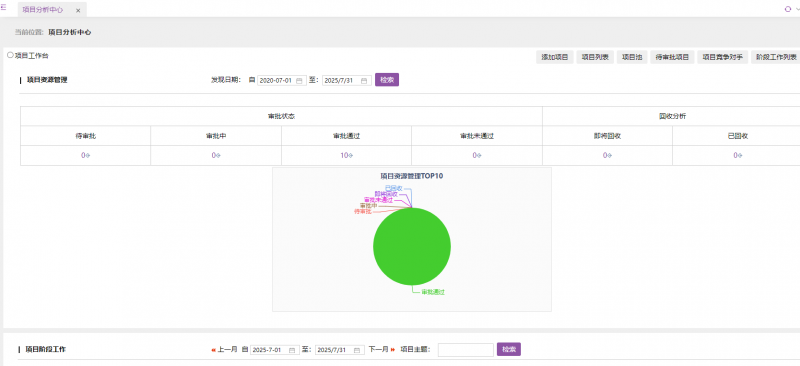This screenshot has height=366, width=800.
Task: Click the 项目阶段工作 section heading
Action: pos(46,349)
